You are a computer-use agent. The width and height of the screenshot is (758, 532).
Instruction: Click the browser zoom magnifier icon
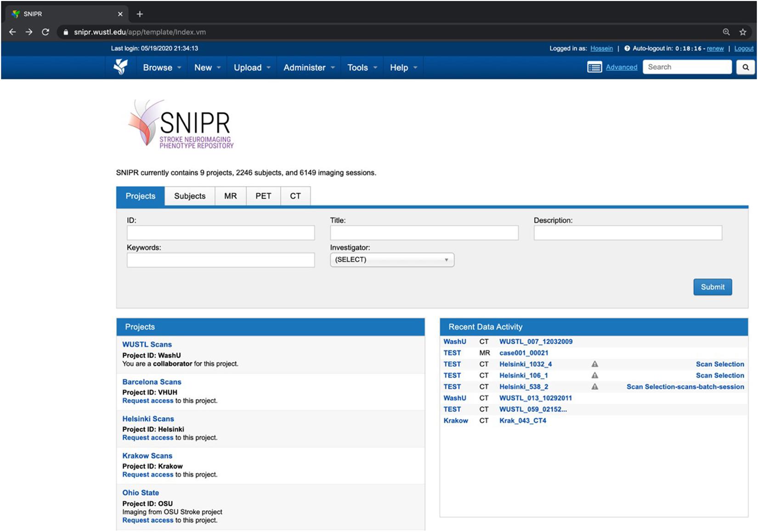pyautogui.click(x=726, y=32)
